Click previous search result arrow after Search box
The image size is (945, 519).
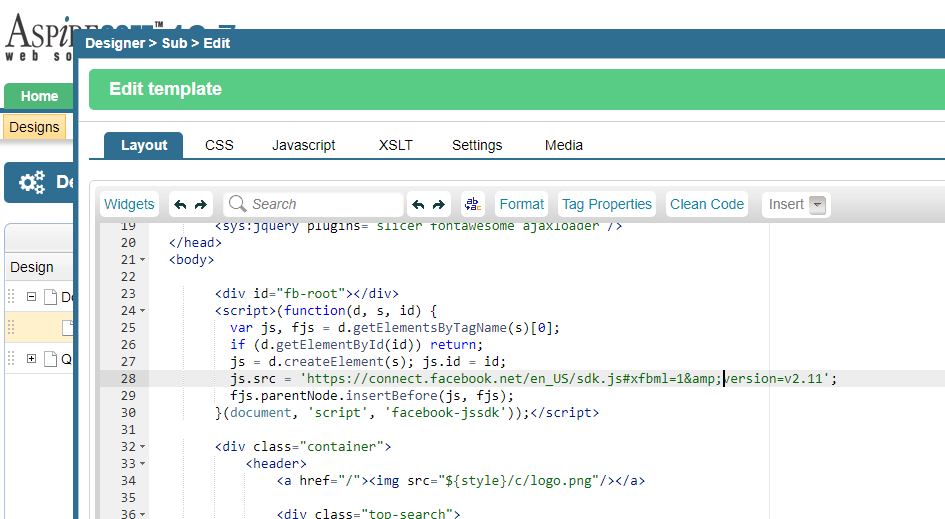pyautogui.click(x=418, y=204)
